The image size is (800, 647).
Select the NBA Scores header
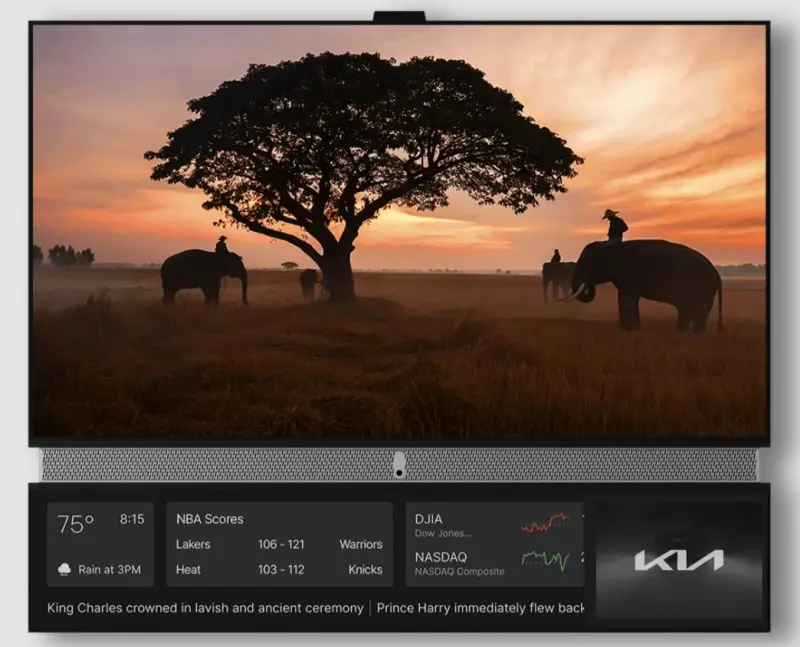pos(209,519)
